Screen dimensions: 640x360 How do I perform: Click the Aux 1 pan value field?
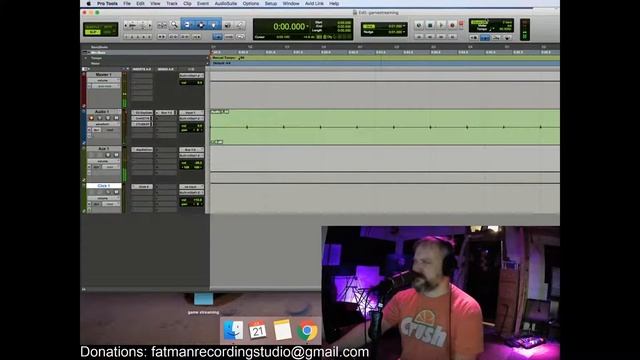pos(191,167)
